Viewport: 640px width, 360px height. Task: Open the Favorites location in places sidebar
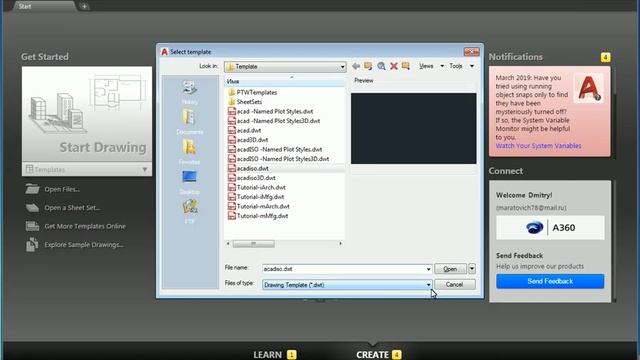(189, 152)
